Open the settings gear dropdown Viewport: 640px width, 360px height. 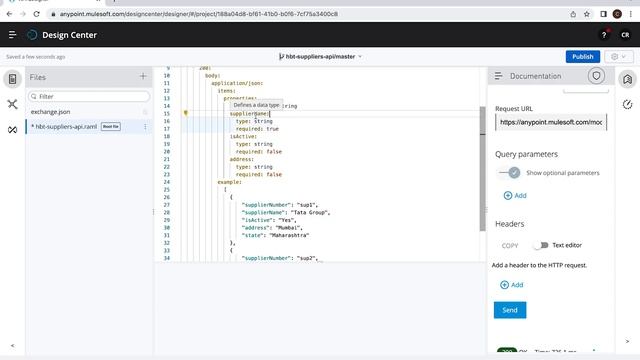coord(619,57)
